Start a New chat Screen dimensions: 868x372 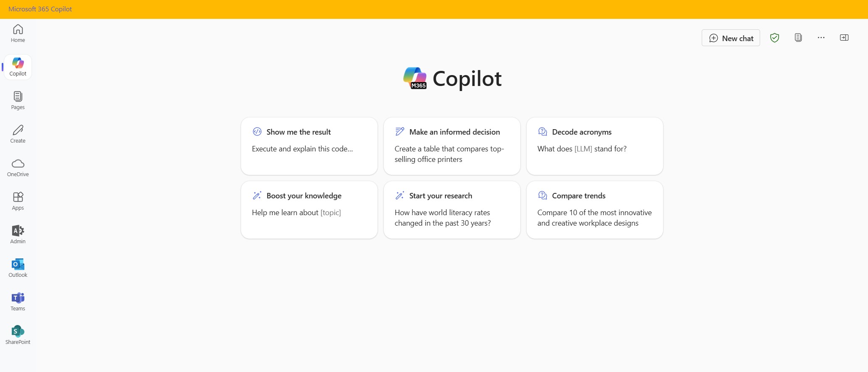pyautogui.click(x=730, y=38)
